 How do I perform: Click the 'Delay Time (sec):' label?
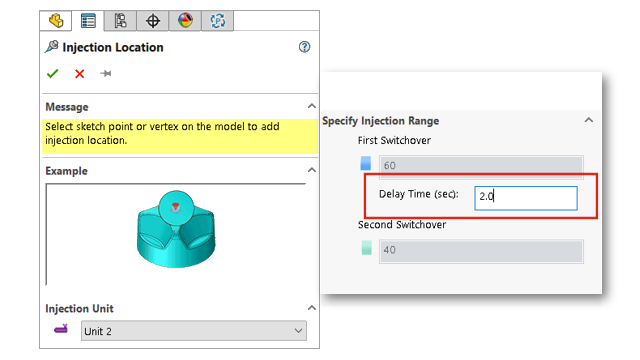pos(419,194)
